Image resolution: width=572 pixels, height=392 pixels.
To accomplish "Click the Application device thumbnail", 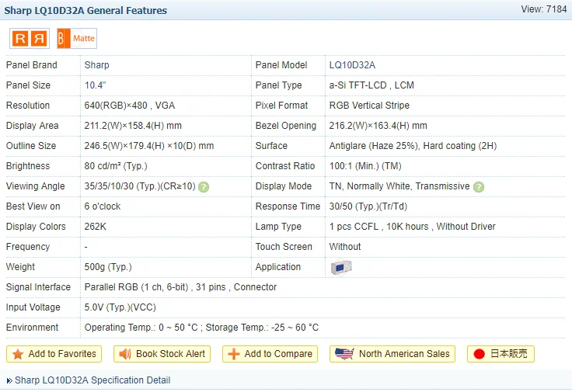I will click(x=341, y=267).
